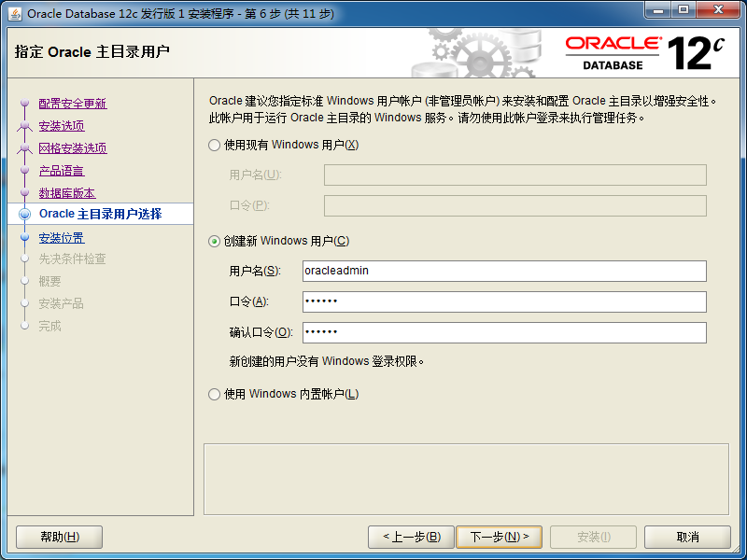Click the disabled 口令(P) field
Screen dimensions: 747x560
point(515,205)
